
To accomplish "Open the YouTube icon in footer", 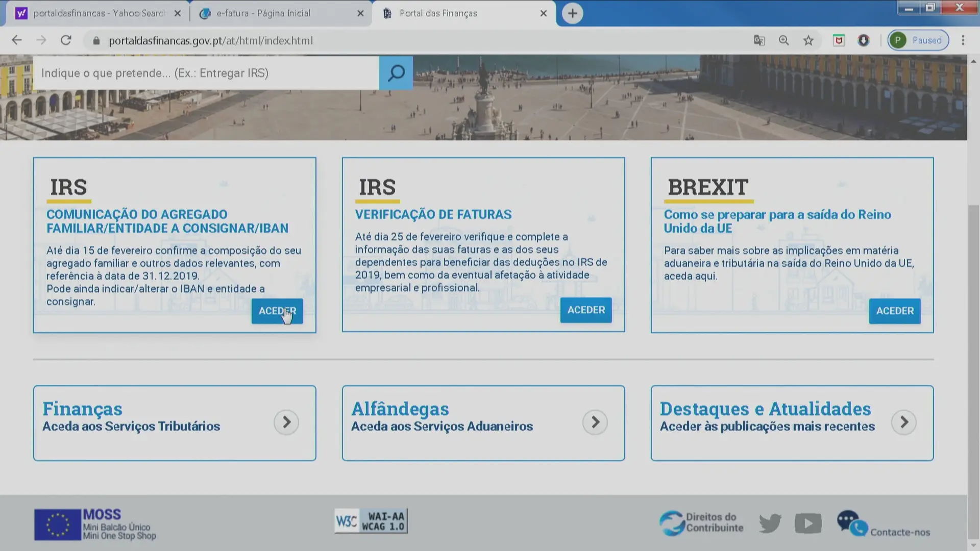I will click(x=808, y=523).
